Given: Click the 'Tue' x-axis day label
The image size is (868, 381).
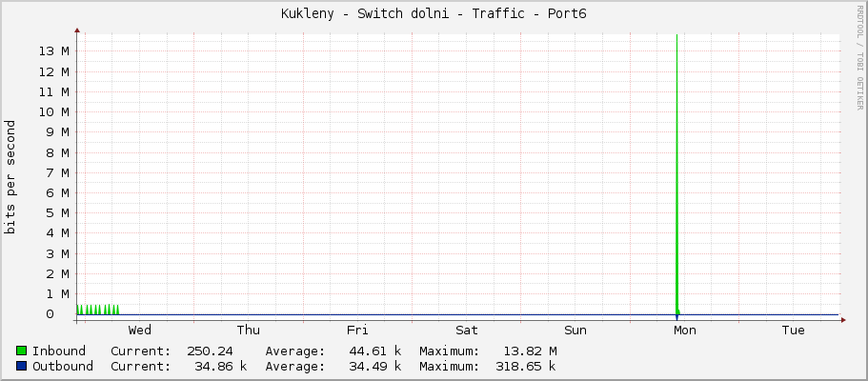Looking at the screenshot, I should 794,331.
